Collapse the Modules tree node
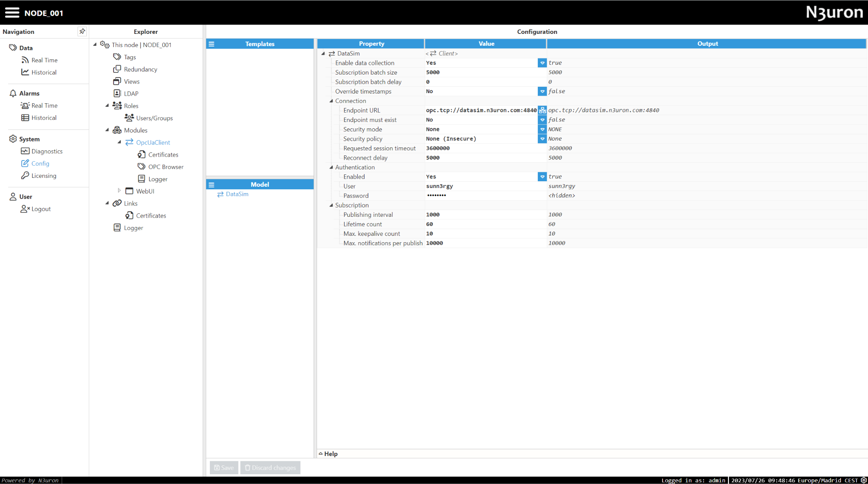This screenshot has width=868, height=484. [107, 130]
